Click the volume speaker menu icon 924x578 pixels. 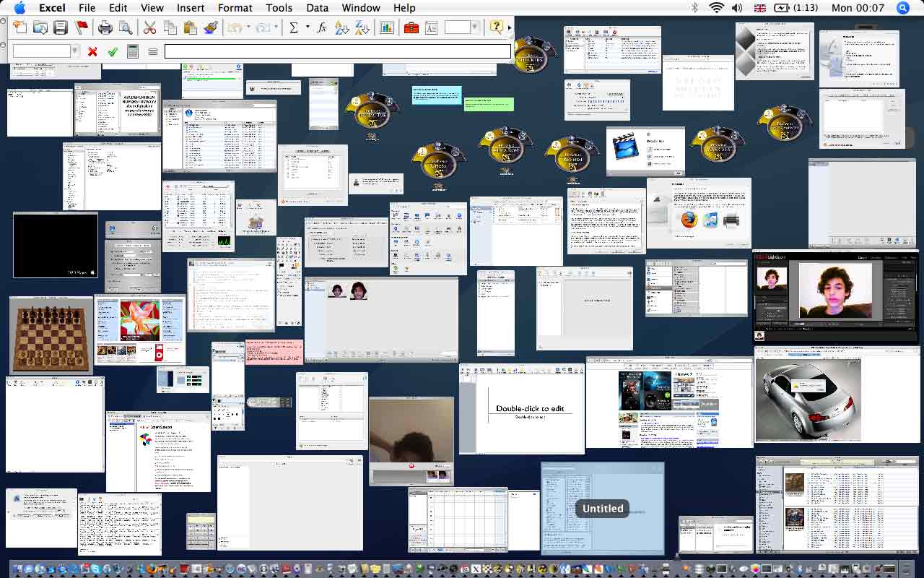tap(737, 8)
